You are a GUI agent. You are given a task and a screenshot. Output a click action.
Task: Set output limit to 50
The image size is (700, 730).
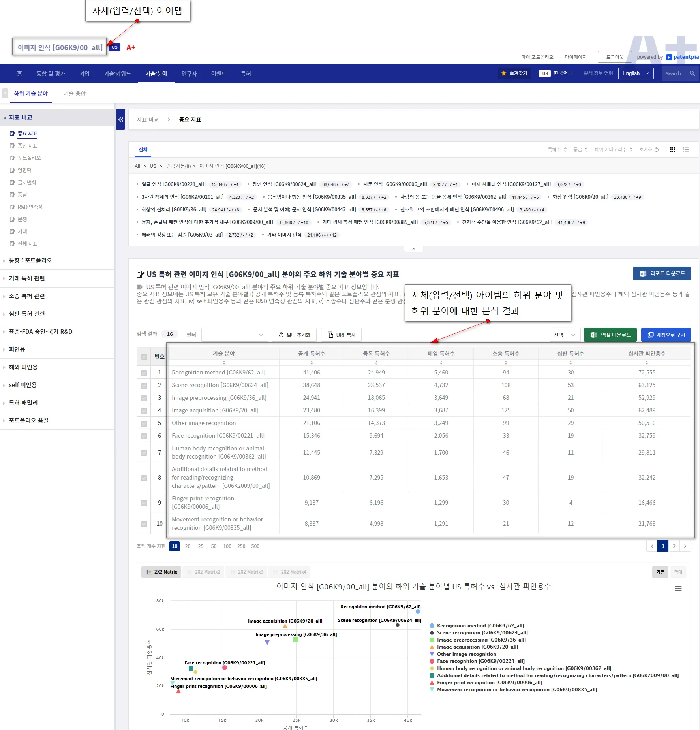214,546
